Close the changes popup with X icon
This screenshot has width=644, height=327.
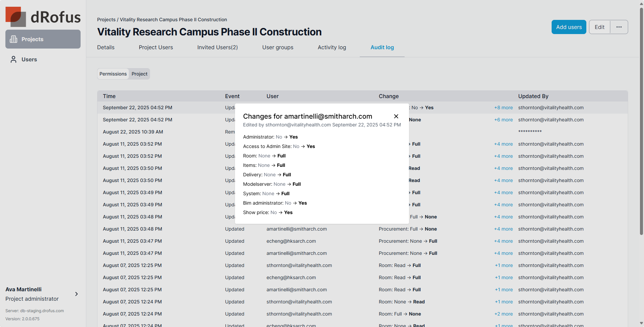click(396, 116)
